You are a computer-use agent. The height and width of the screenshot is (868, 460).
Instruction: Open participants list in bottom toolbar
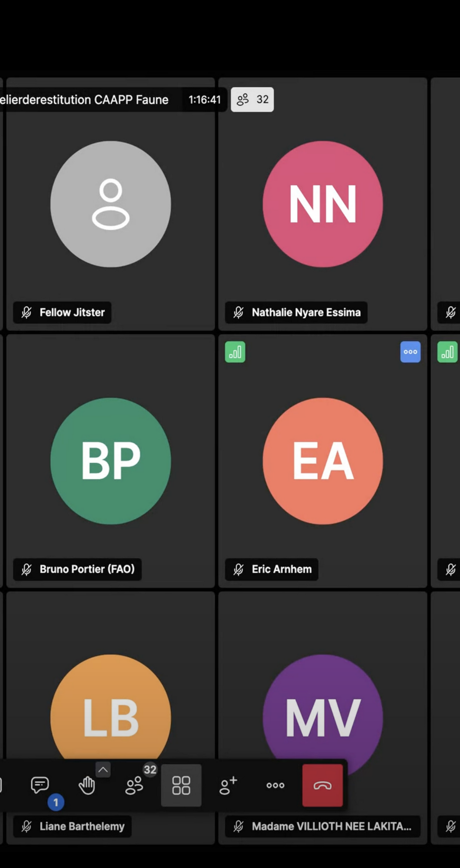pos(134,786)
